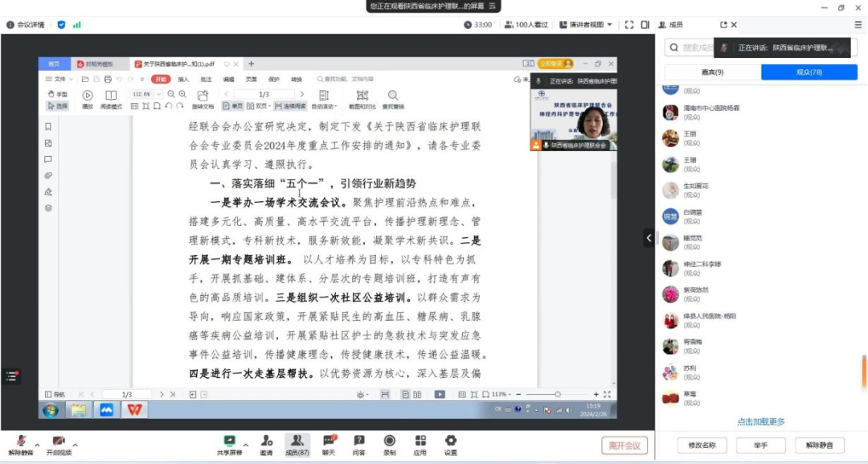The image size is (868, 464).
Task: Open the 问答 Q&A icon
Action: [x=359, y=445]
